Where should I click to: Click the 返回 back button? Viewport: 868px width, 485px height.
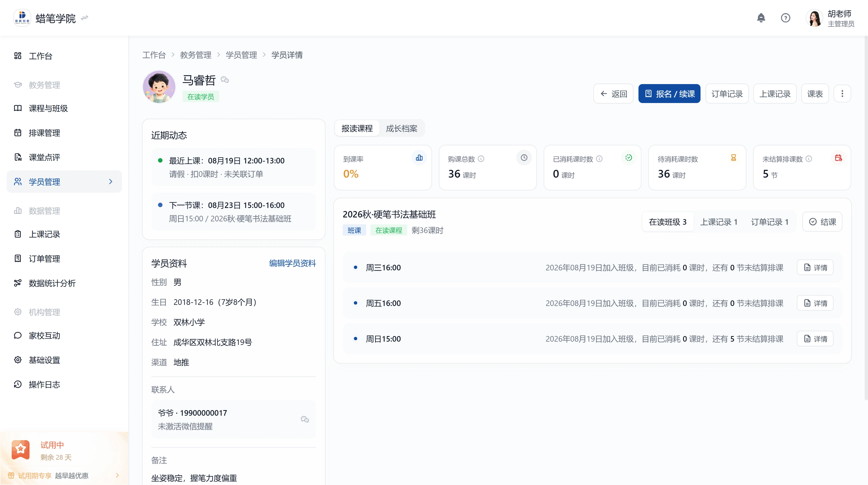click(614, 94)
